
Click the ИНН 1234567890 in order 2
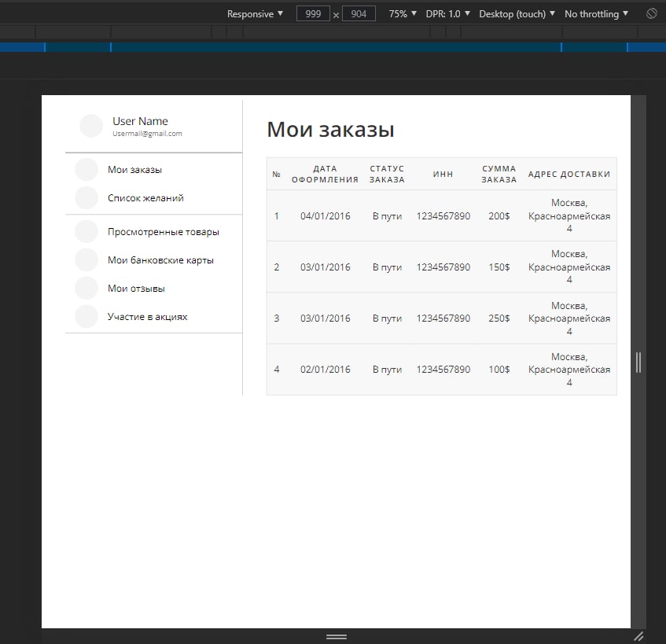point(443,267)
